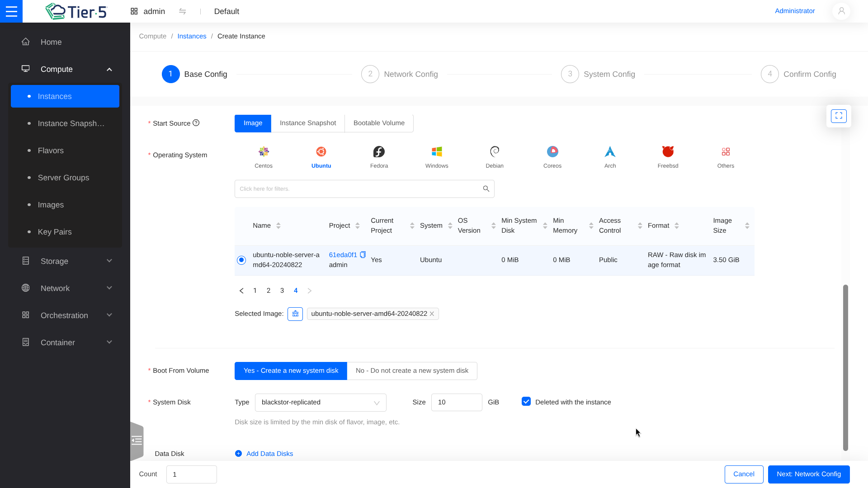Choose No - Do not create system disk

[x=411, y=371]
